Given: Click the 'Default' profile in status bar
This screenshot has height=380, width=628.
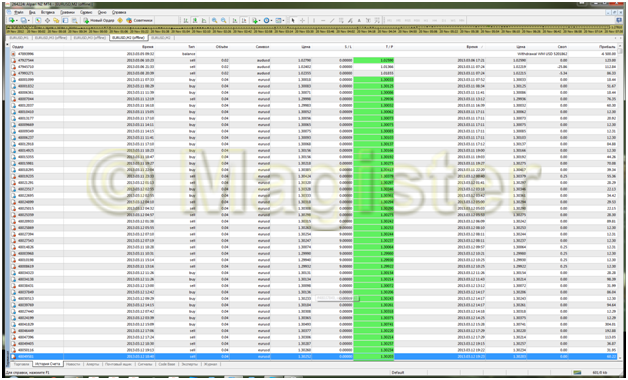Looking at the screenshot, I should 398,372.
